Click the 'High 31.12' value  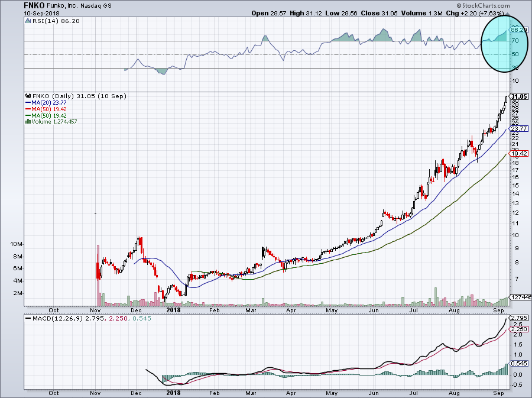[x=306, y=13]
